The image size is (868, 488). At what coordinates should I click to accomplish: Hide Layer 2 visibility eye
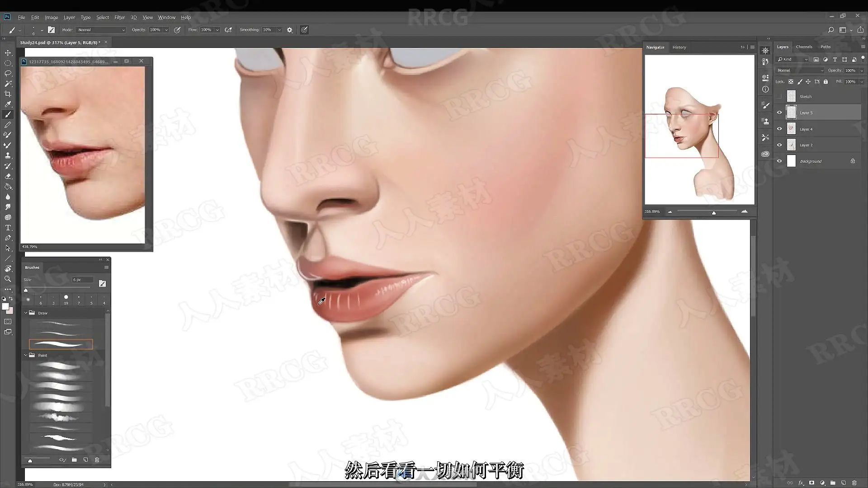[x=779, y=145]
